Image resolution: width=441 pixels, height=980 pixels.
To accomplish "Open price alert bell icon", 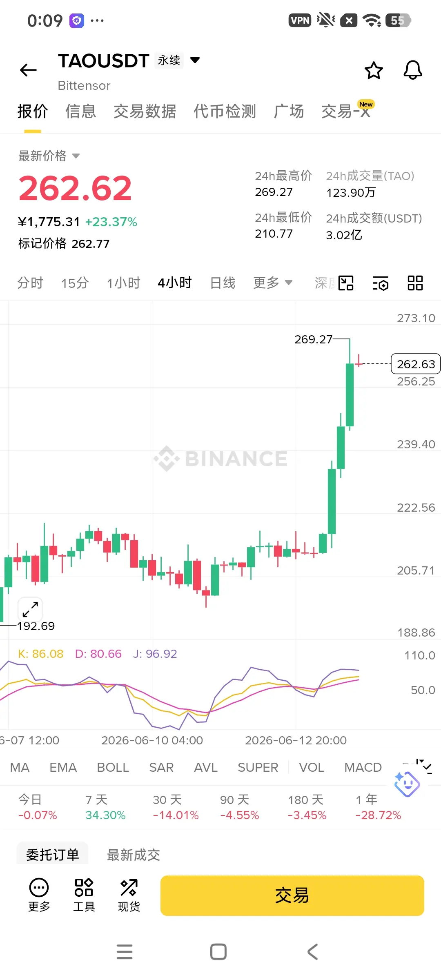I will [413, 70].
